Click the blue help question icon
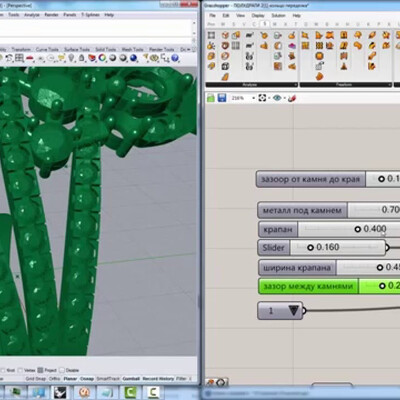 pos(175,58)
